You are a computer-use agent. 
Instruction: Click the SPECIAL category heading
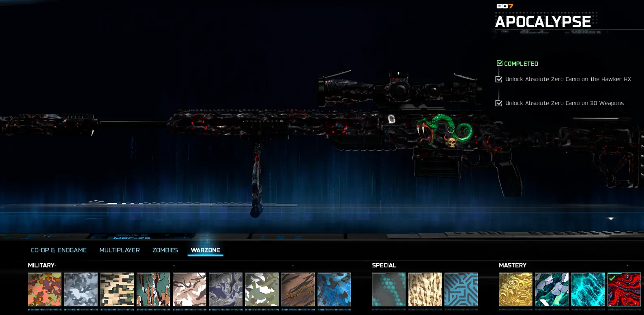(384, 265)
